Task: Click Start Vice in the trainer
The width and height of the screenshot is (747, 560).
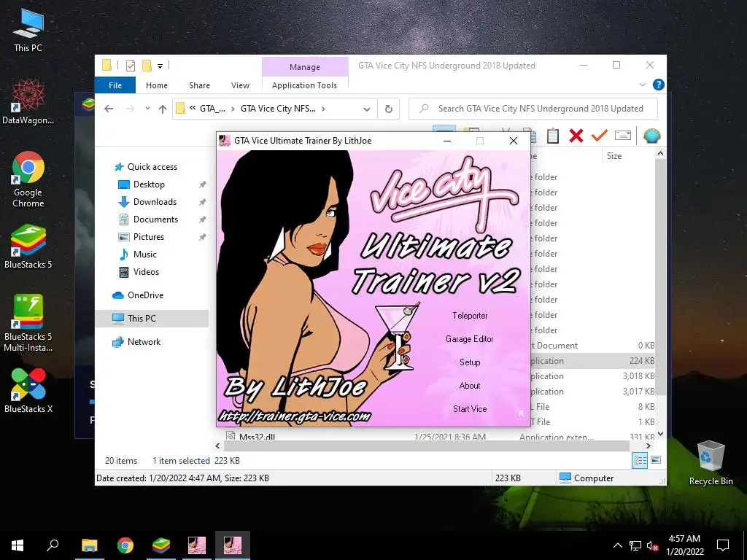Action: (x=470, y=408)
